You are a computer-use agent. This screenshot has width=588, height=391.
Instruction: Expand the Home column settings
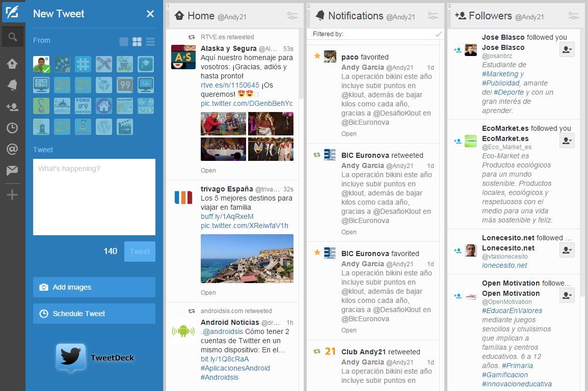(292, 16)
